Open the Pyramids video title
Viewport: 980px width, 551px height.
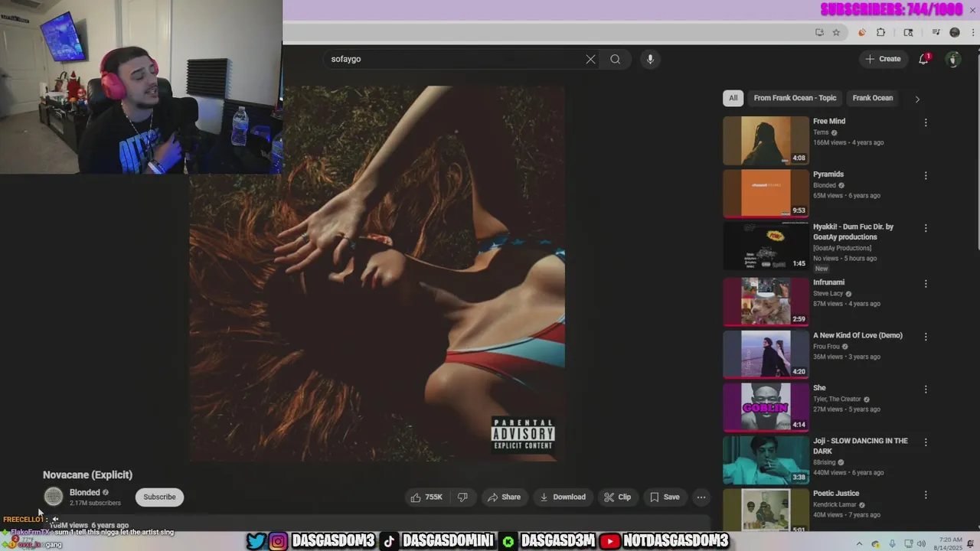[x=828, y=174]
